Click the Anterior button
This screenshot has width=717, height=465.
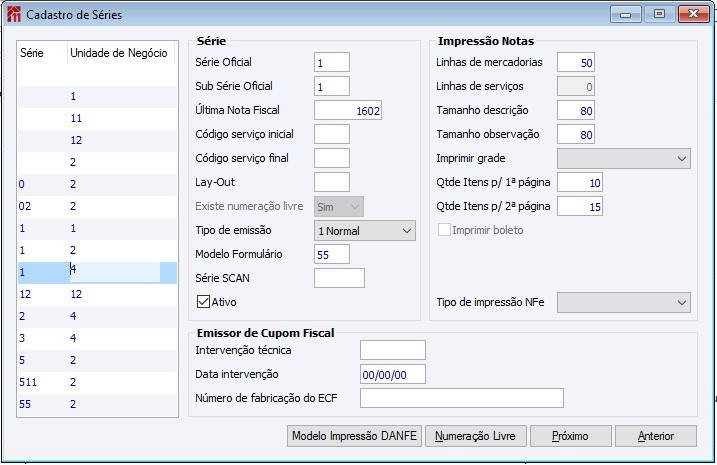(655, 436)
